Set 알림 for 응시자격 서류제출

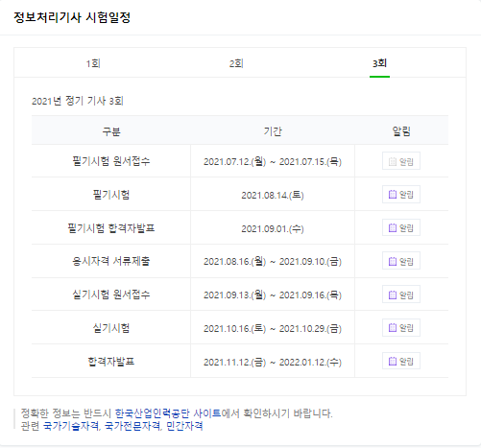(x=401, y=261)
